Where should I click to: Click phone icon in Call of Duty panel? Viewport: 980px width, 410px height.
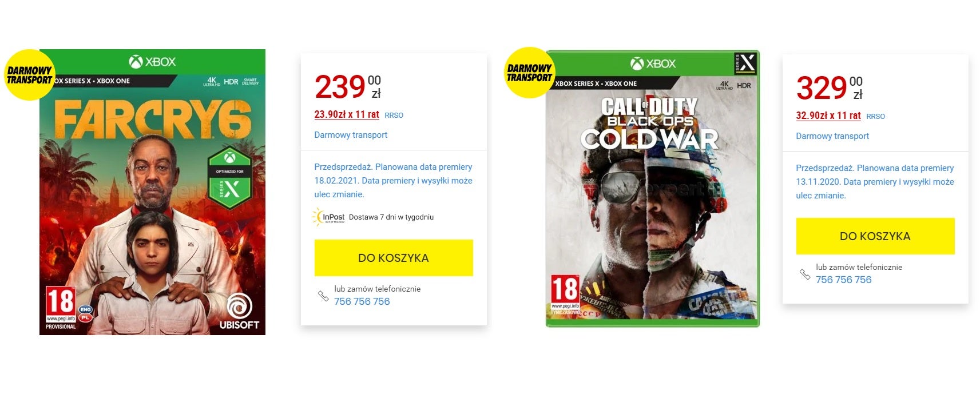[x=805, y=274]
